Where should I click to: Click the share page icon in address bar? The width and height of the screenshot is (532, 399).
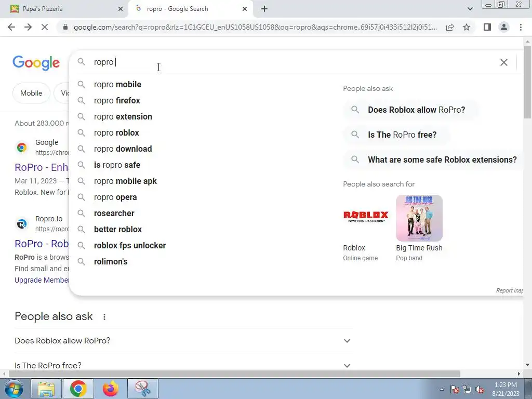(x=450, y=27)
